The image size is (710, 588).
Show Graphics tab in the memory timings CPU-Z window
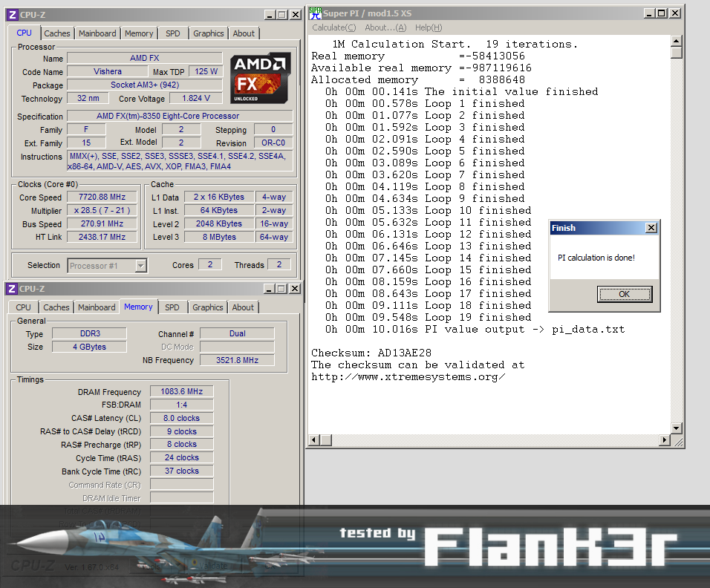coord(207,307)
